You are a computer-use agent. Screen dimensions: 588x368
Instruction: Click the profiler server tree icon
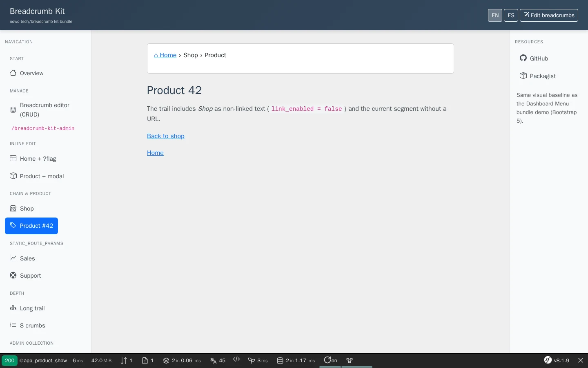coord(350,361)
